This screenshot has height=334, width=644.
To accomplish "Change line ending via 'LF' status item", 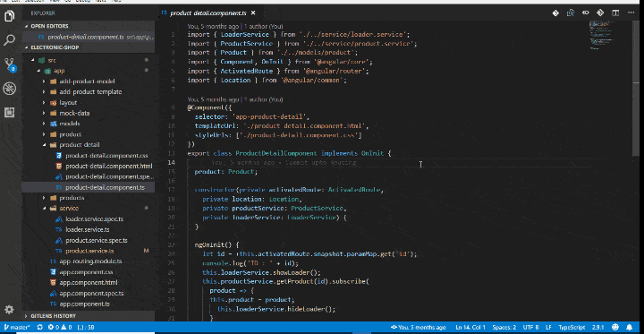I will pyautogui.click(x=548, y=328).
